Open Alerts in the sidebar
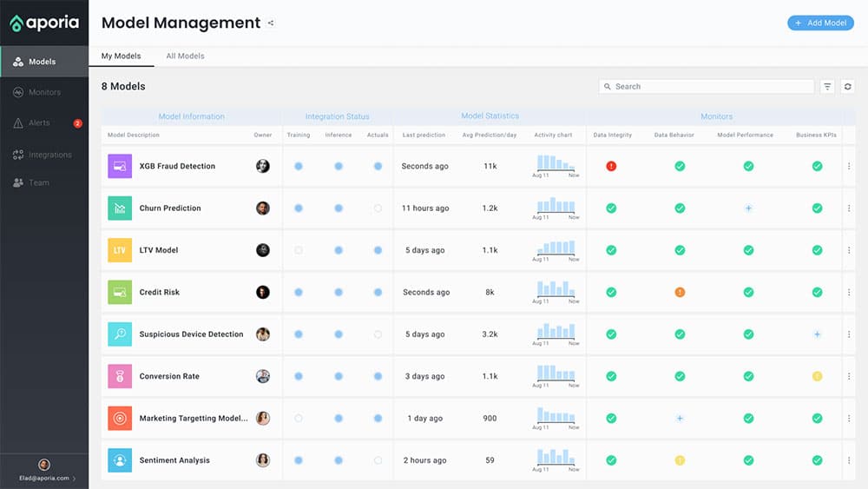This screenshot has width=868, height=489. (x=39, y=123)
